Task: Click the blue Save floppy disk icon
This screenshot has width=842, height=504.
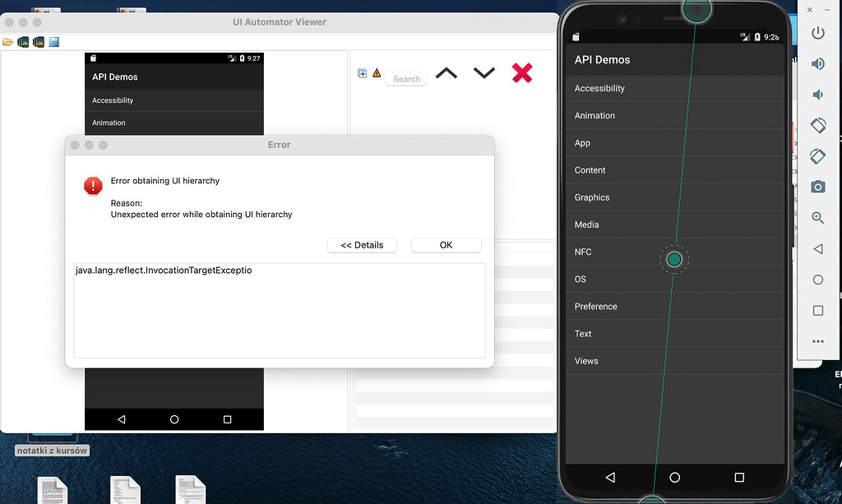Action: tap(54, 42)
